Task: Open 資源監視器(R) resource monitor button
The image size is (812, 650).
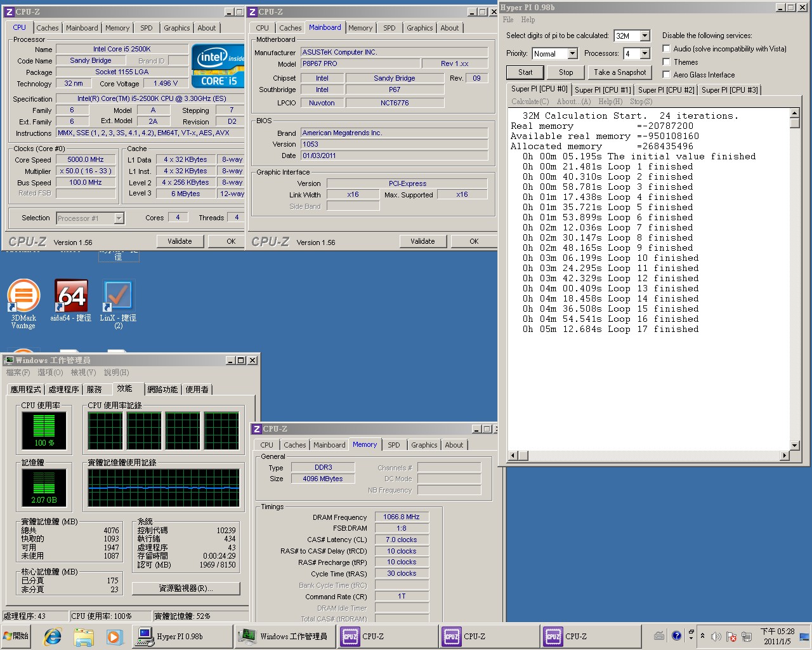Action: [x=186, y=588]
